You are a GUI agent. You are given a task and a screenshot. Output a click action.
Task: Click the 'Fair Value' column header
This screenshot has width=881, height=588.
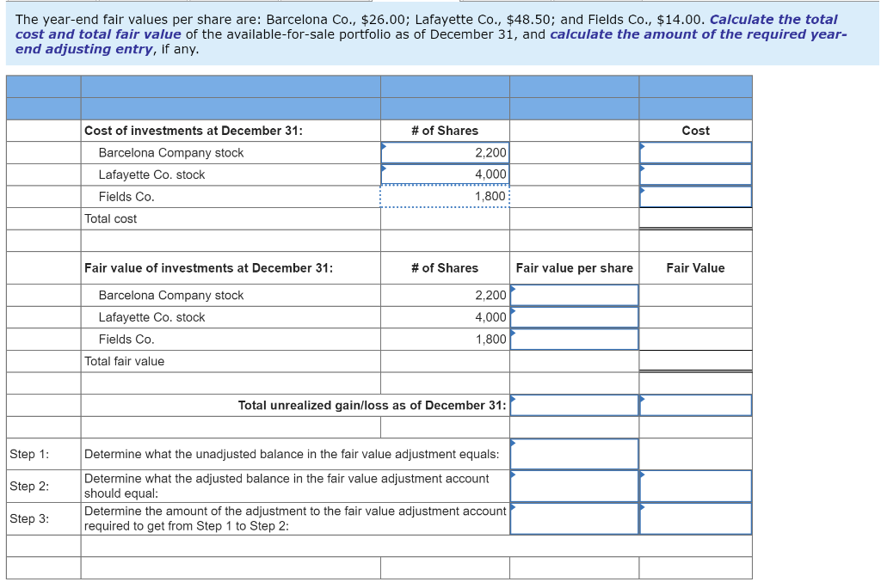[x=695, y=268]
